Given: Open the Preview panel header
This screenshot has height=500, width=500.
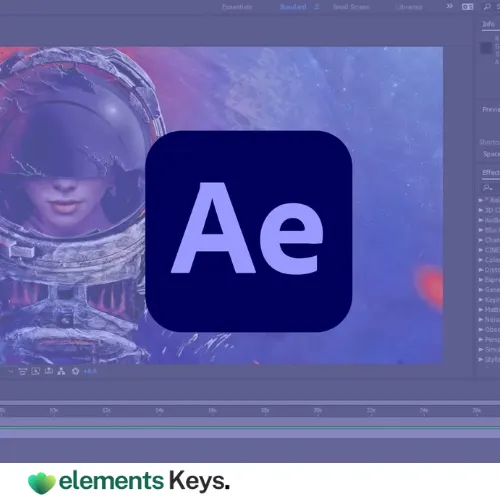Looking at the screenshot, I should [x=491, y=109].
